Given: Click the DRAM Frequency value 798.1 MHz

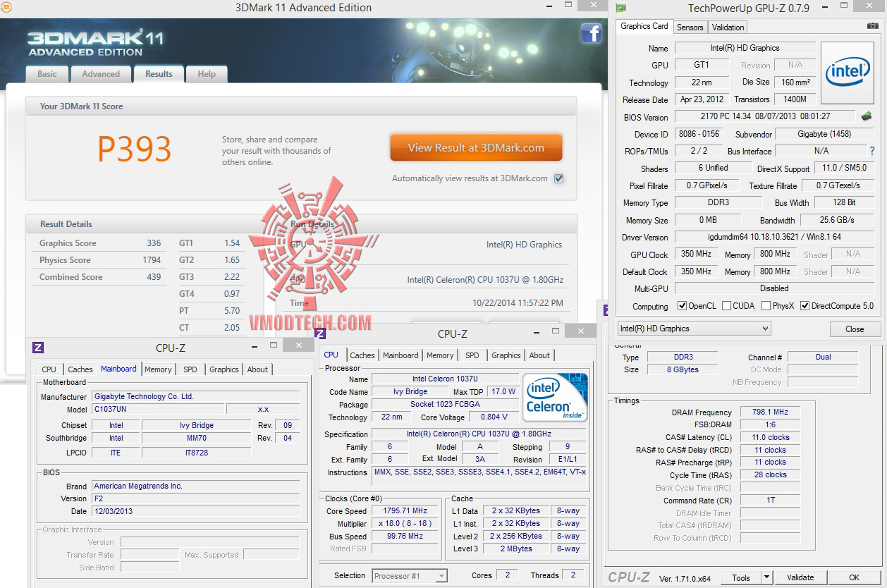Looking at the screenshot, I should 771,412.
